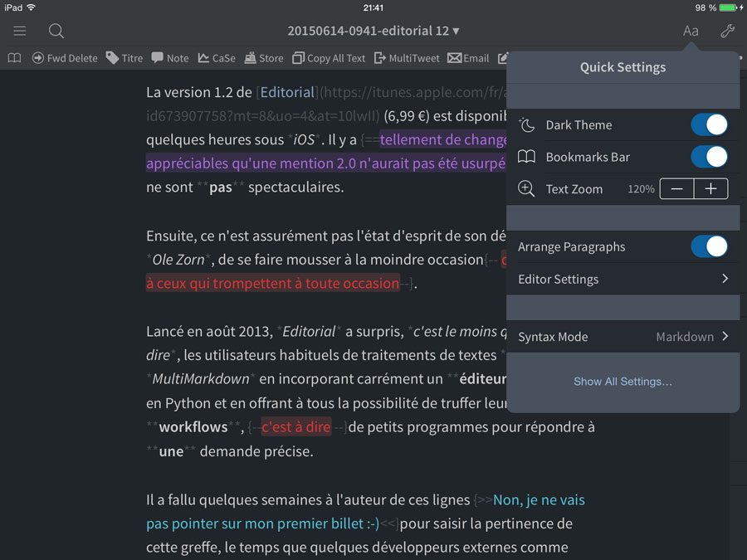Tap the Dark Theme moon icon
This screenshot has width=747, height=560.
click(x=526, y=124)
